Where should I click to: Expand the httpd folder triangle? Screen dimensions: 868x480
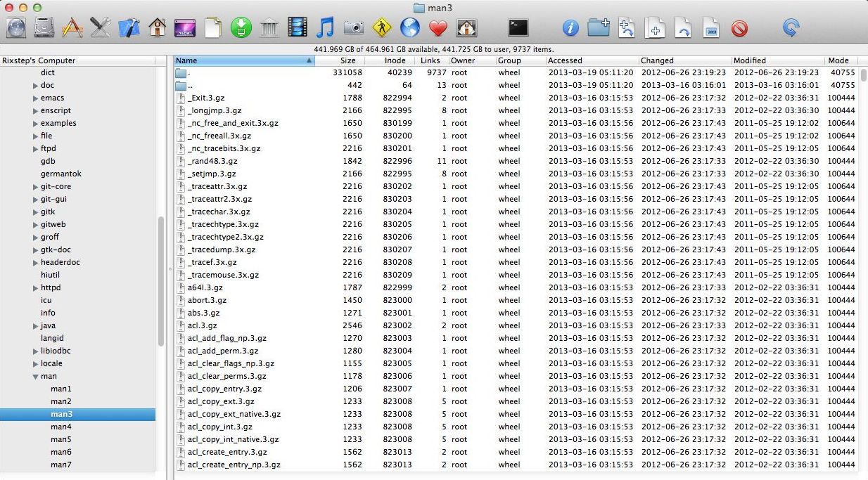35,288
